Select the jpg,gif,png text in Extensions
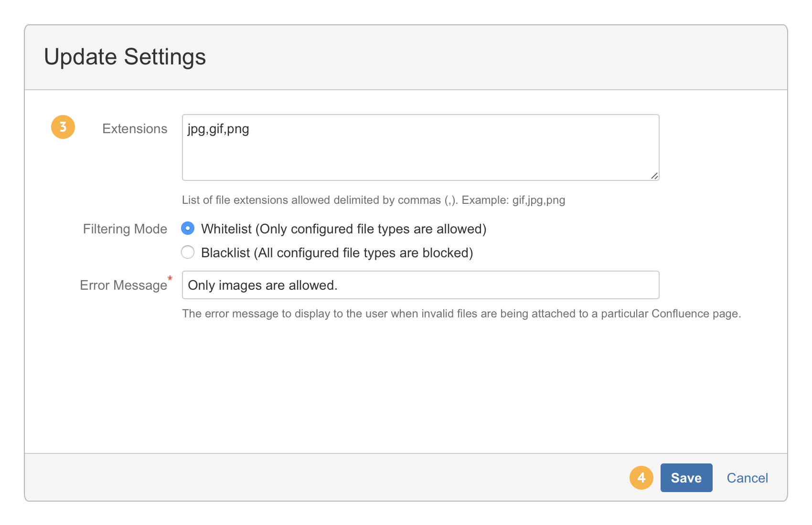The width and height of the screenshot is (812, 525). (x=218, y=129)
